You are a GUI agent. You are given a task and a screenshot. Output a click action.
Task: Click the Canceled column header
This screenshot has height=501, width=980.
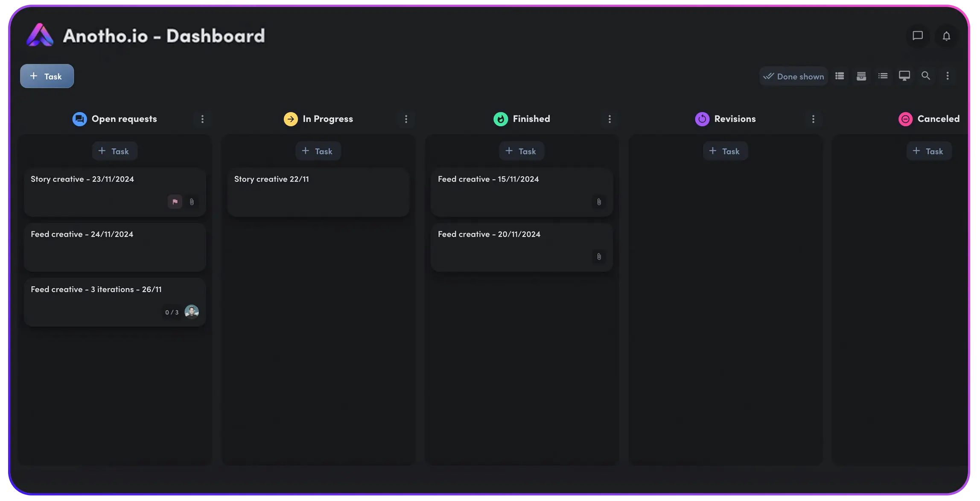click(x=929, y=118)
